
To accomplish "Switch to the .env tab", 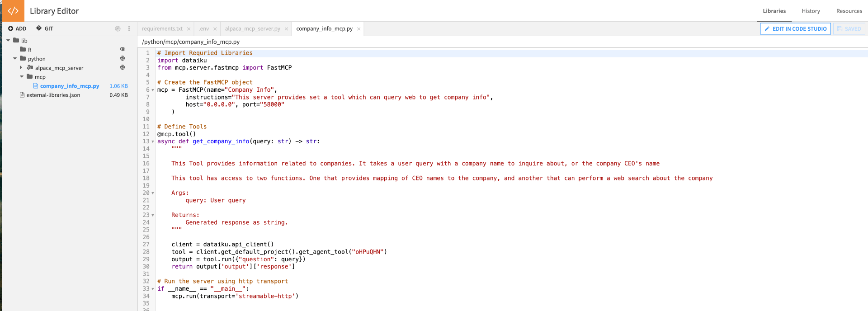I will tap(204, 28).
